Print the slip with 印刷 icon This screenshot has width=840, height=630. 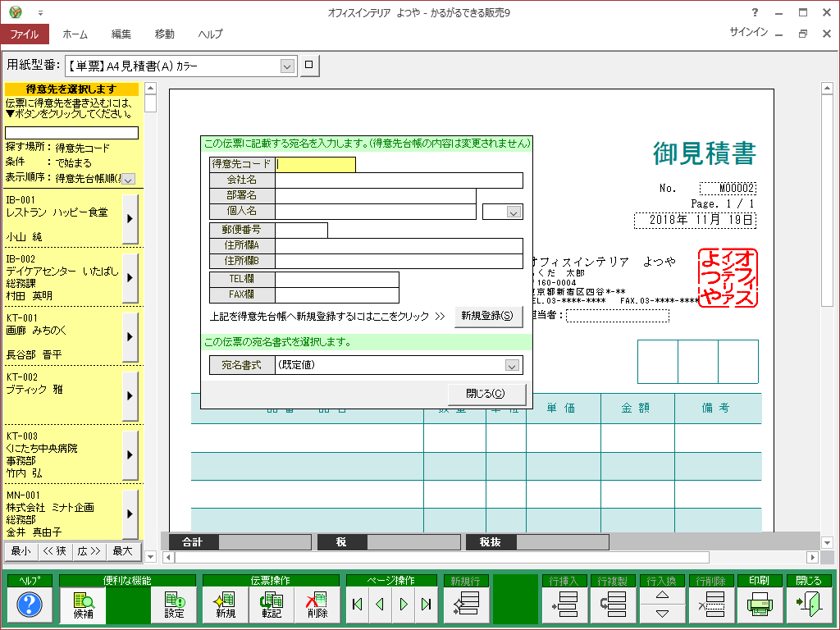[x=759, y=605]
